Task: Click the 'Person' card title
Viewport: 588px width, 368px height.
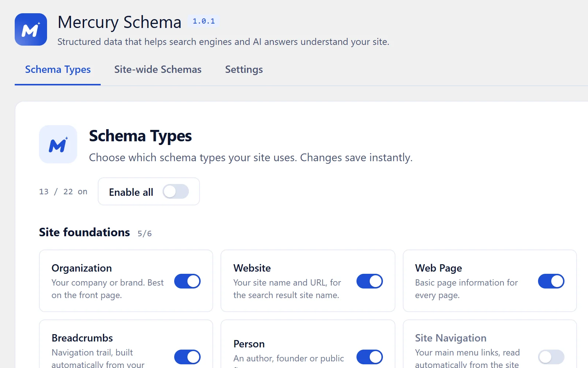Action: (x=249, y=344)
